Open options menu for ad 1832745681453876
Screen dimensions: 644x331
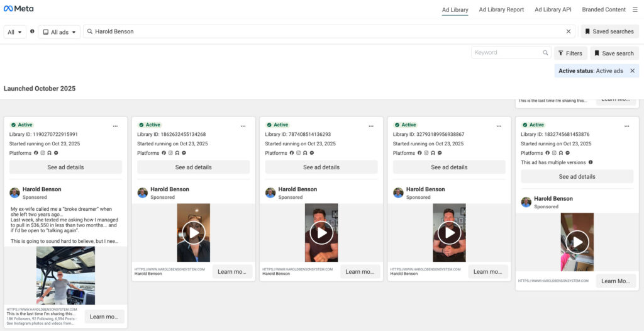(627, 126)
